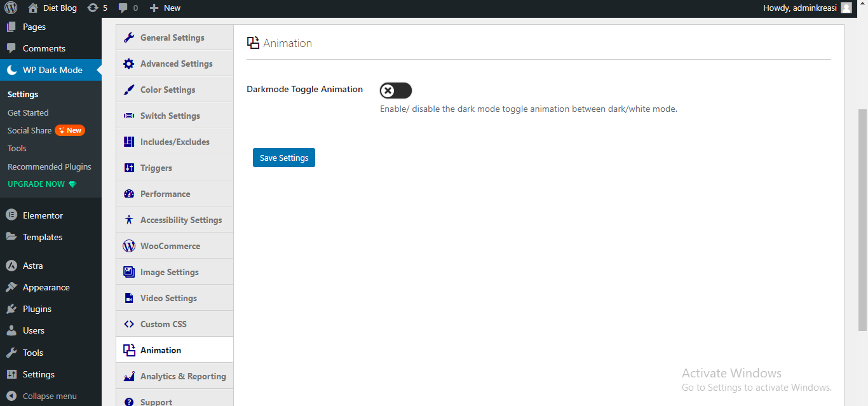Click the updates icon showing 5
This screenshot has height=406, width=868.
pyautogui.click(x=92, y=8)
